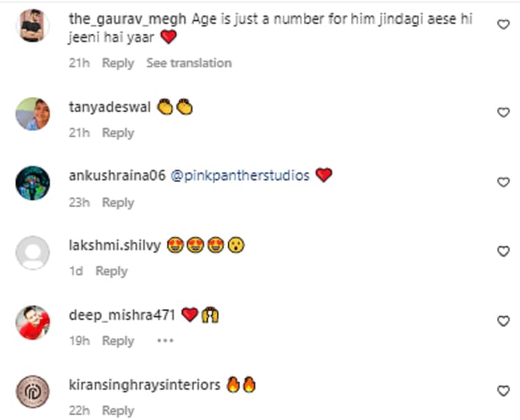Like the_gaurav_megh's comment with the heart
The height and width of the screenshot is (420, 520).
[x=504, y=24]
